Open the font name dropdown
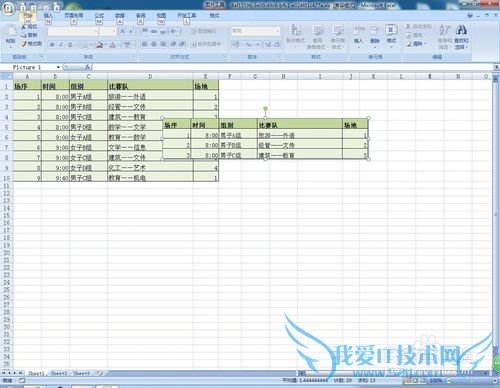Screen dimensions: 500x388 click(x=96, y=31)
